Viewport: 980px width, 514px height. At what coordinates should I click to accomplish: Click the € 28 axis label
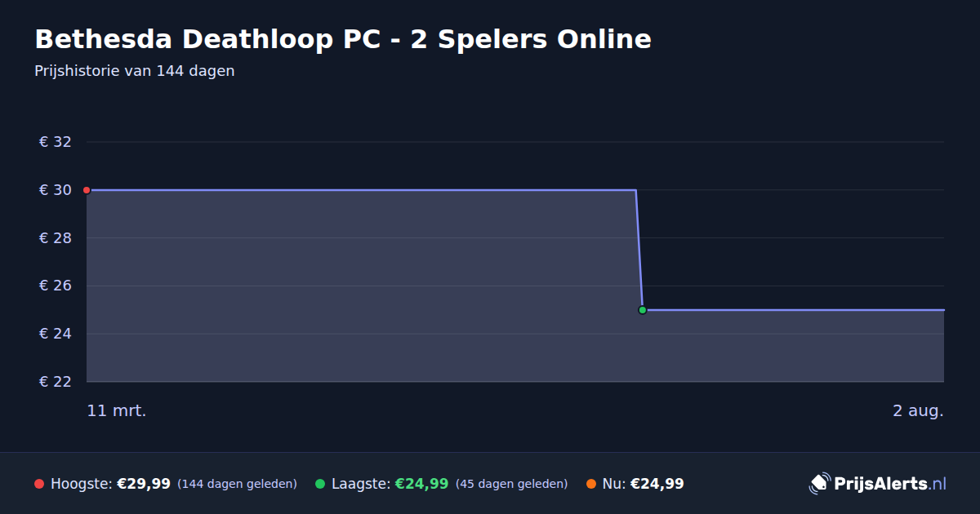coord(56,238)
